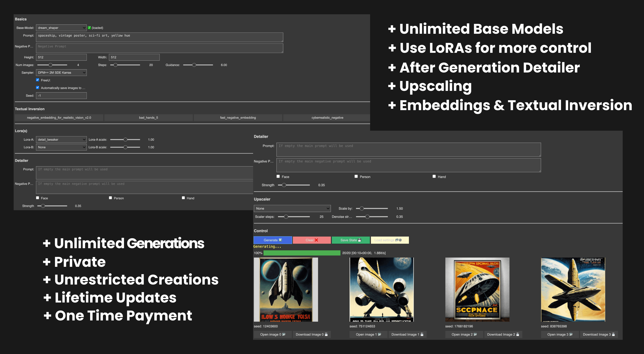Open the Base-Model dream_shaper dropdown
Viewport: 644px width, 354px height.
tap(61, 28)
